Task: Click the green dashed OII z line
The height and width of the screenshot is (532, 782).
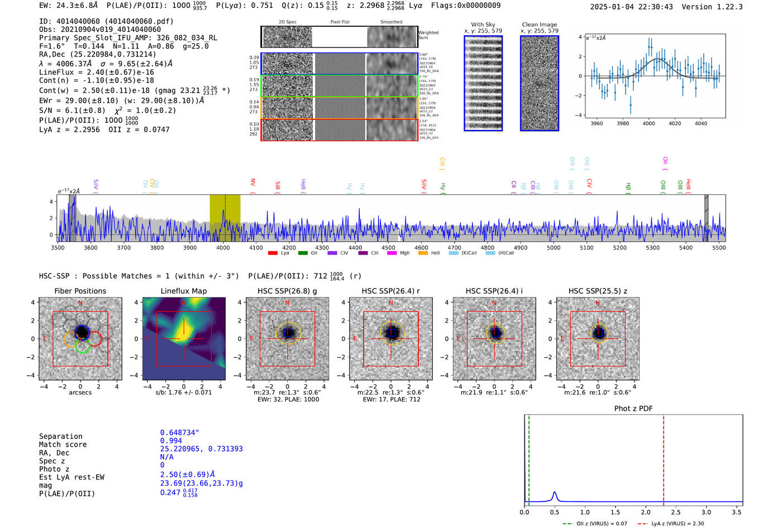Action: pos(529,461)
